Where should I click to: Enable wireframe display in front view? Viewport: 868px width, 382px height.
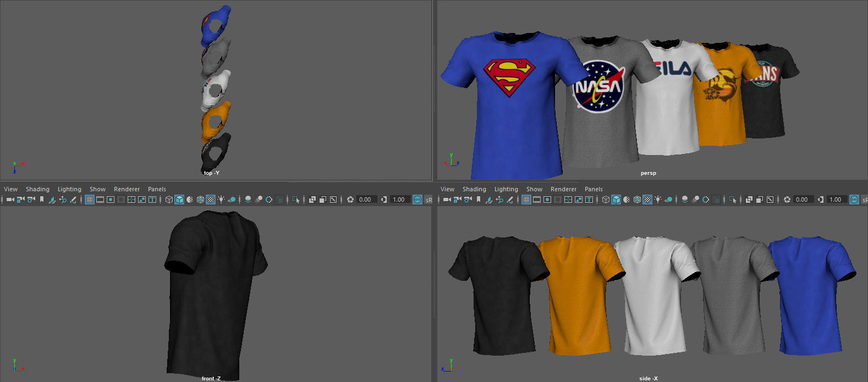point(169,200)
